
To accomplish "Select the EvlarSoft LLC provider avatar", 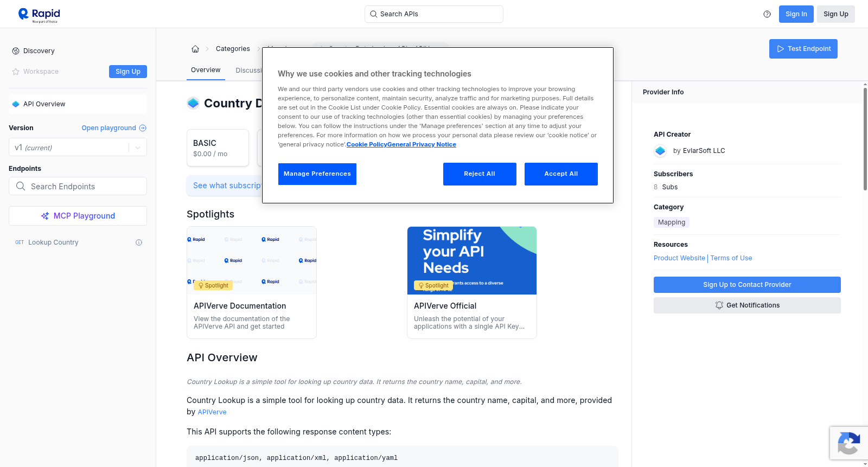I will (660, 151).
